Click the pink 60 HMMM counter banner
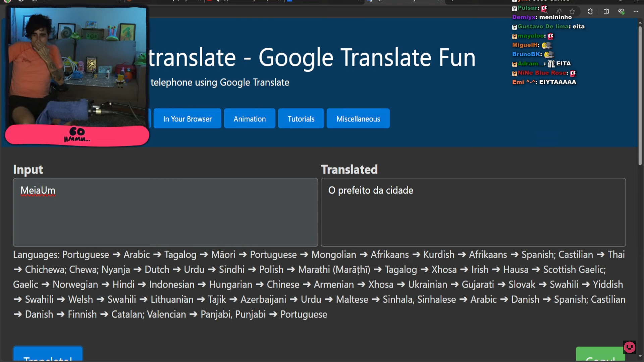This screenshot has height=362, width=644. click(77, 135)
